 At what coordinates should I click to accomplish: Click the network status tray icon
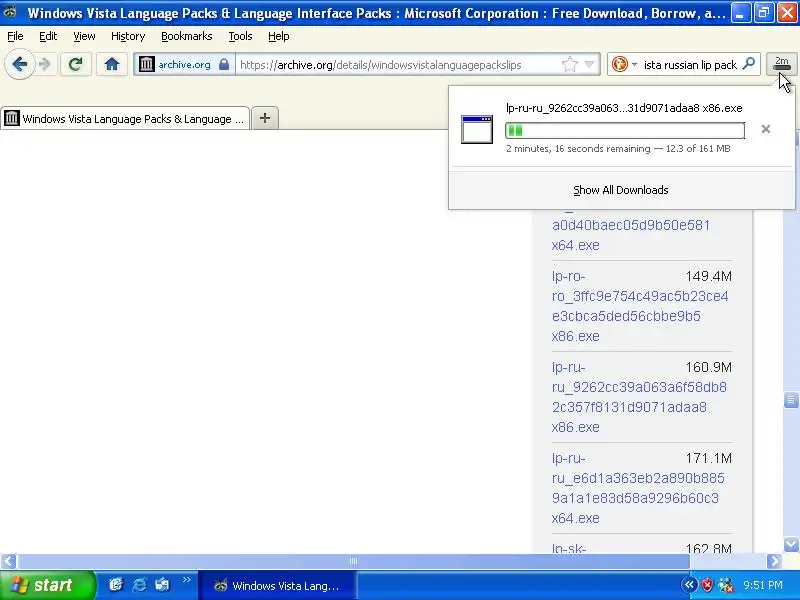point(725,585)
